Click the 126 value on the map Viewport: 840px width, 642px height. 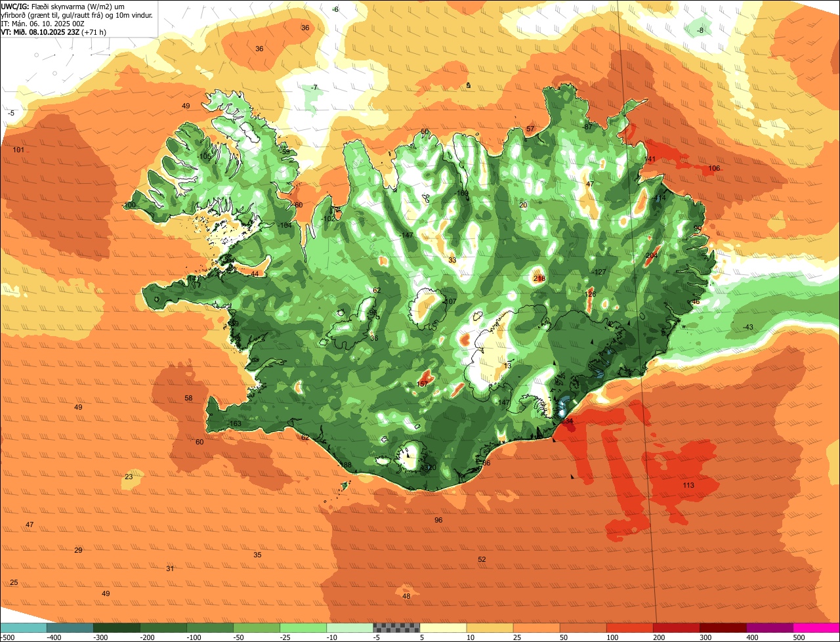pyautogui.click(x=590, y=295)
